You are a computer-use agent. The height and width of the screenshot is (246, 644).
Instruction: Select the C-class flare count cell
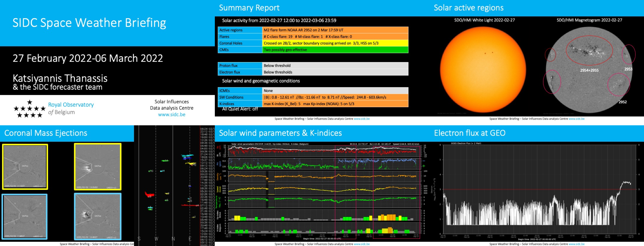pos(335,37)
